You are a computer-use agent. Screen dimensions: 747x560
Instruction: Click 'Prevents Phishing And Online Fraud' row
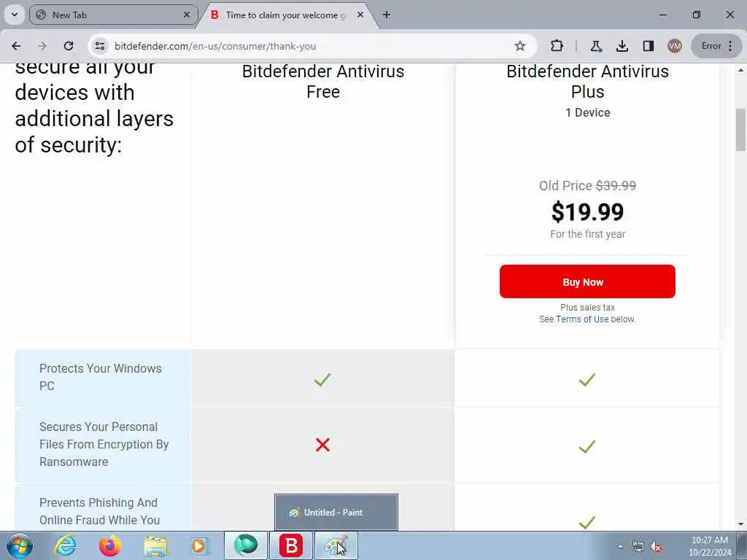(102, 507)
